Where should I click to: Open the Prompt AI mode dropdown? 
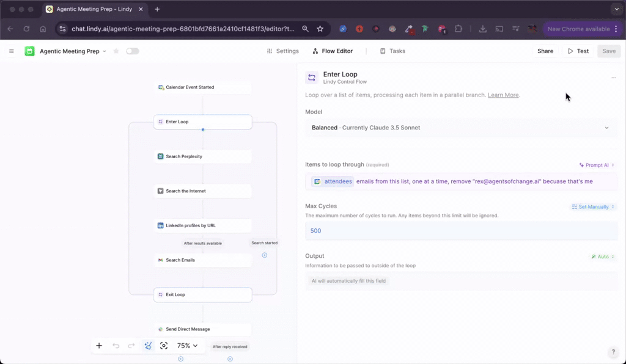(x=597, y=165)
